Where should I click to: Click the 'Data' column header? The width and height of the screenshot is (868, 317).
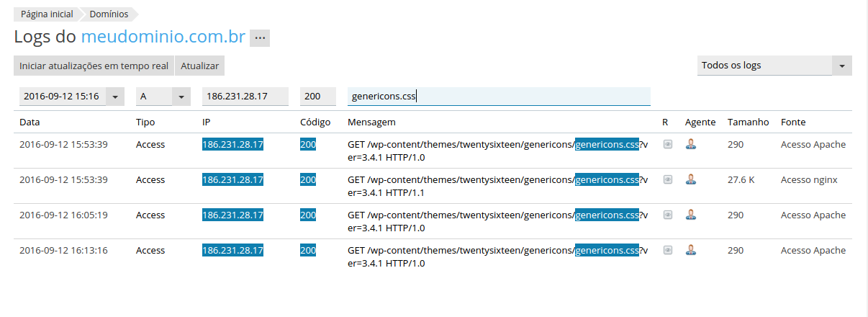[x=30, y=122]
